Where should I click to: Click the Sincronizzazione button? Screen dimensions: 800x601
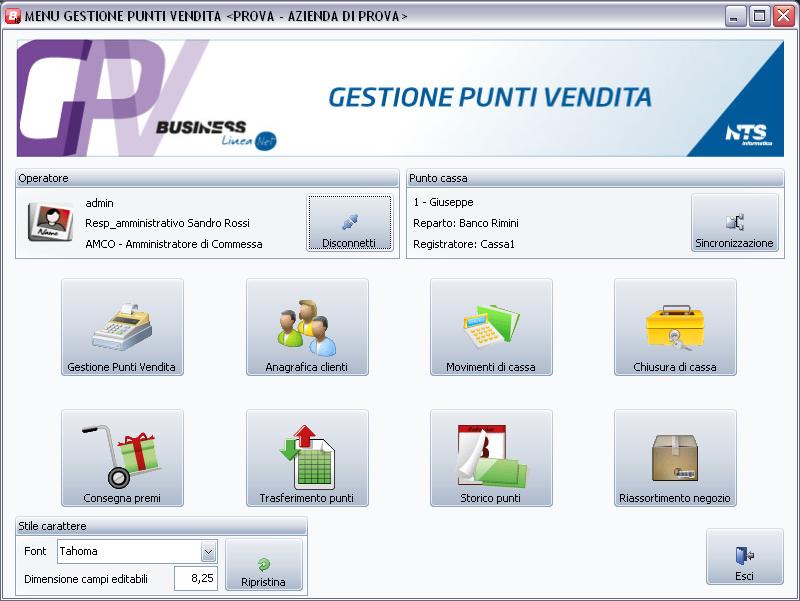pos(735,222)
